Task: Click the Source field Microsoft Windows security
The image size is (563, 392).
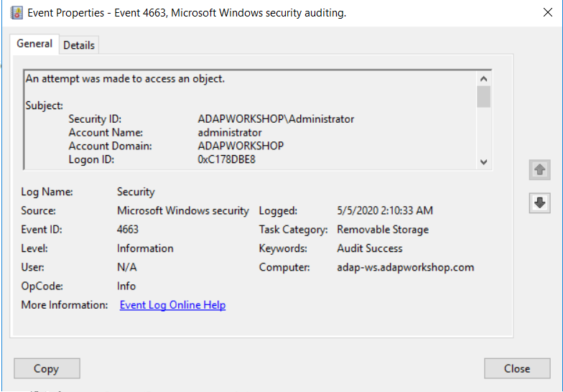Action: pyautogui.click(x=182, y=211)
